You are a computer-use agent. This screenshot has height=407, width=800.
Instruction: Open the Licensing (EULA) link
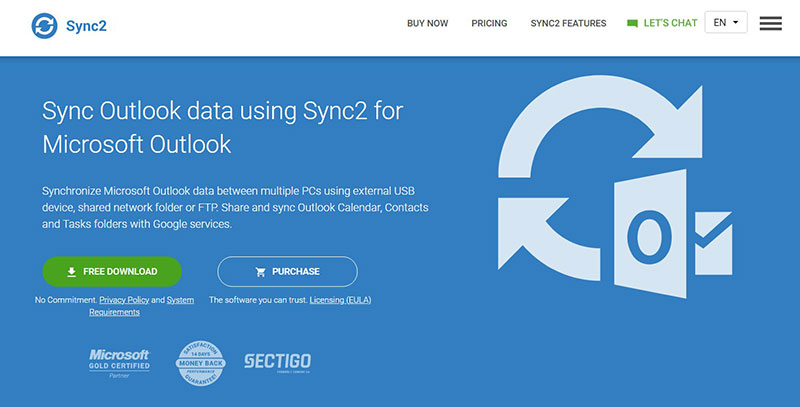pos(340,300)
